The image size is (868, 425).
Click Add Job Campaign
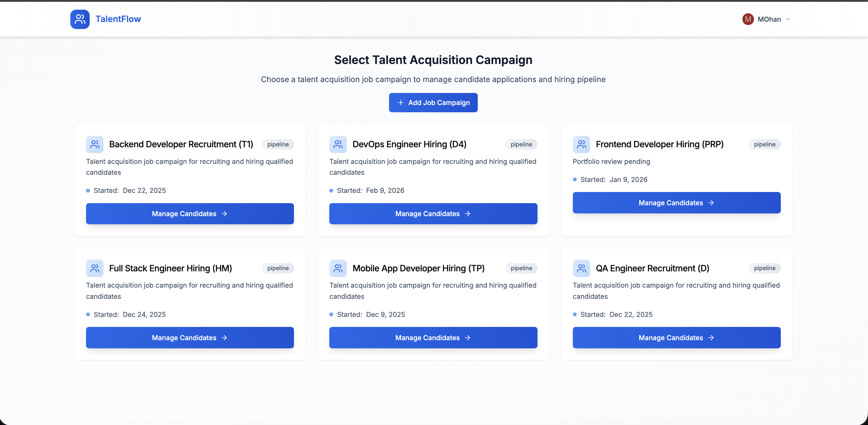(x=433, y=102)
